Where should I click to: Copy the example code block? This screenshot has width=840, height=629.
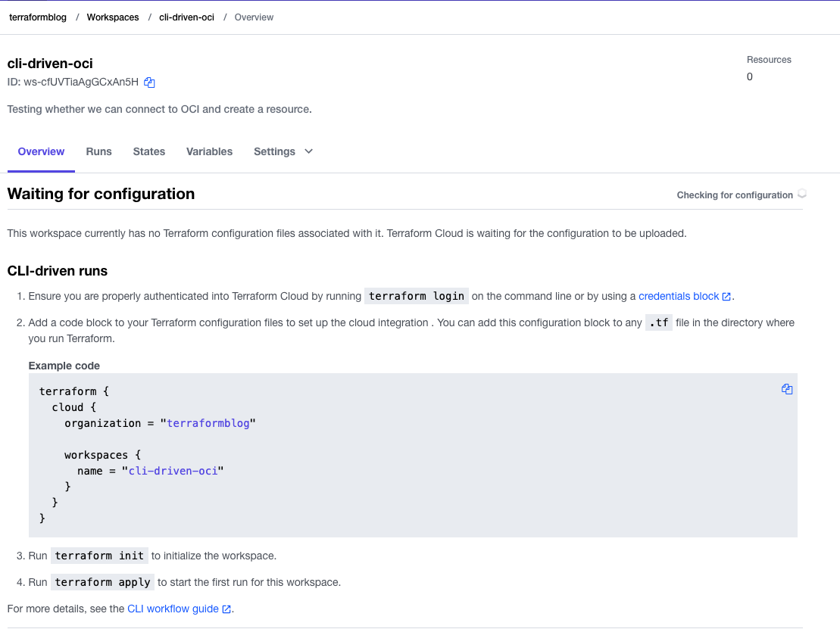(x=787, y=389)
